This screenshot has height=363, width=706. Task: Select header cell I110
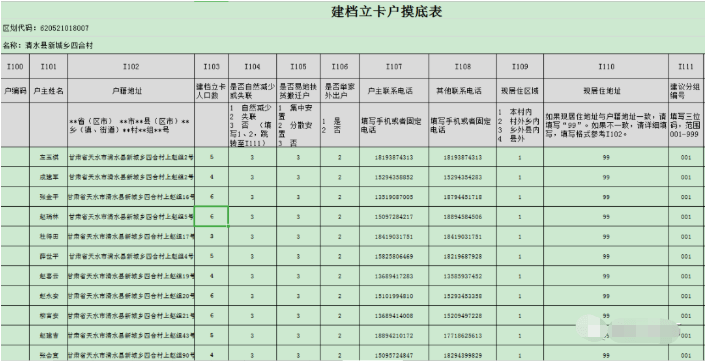click(606, 67)
